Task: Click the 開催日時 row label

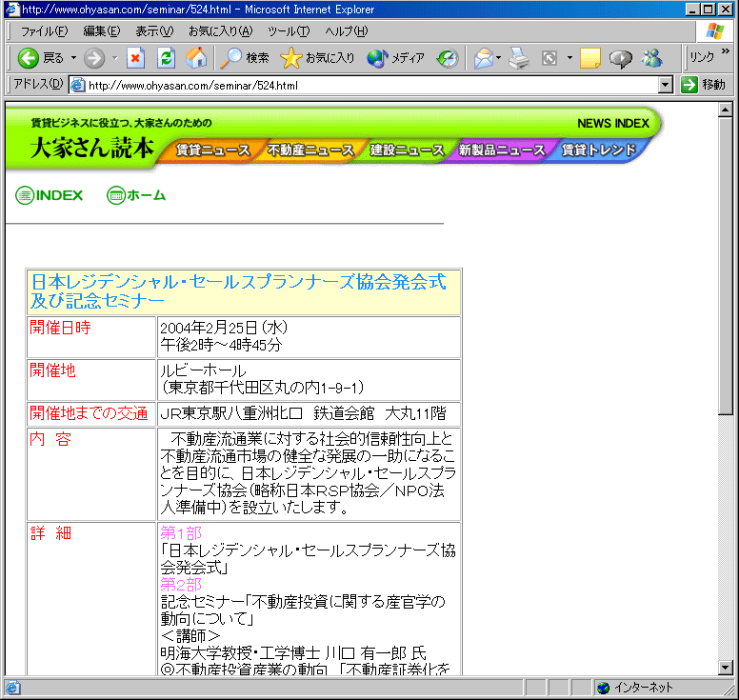Action: click(60, 327)
